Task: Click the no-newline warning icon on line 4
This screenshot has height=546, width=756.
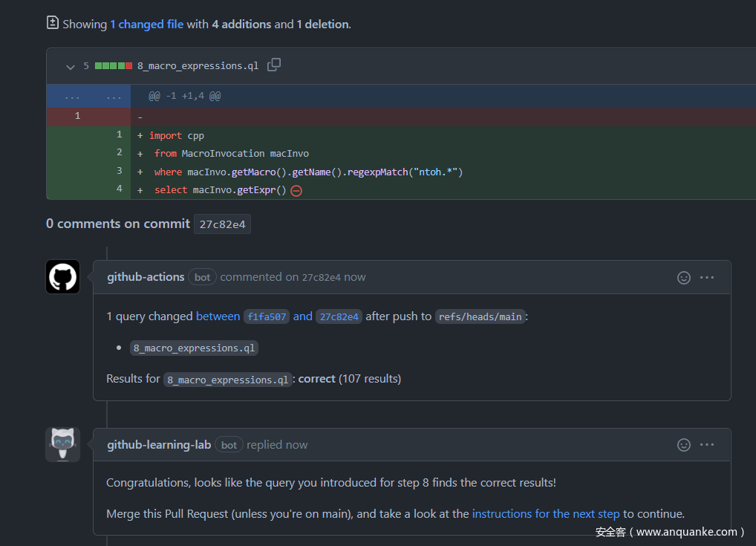Action: coord(296,190)
